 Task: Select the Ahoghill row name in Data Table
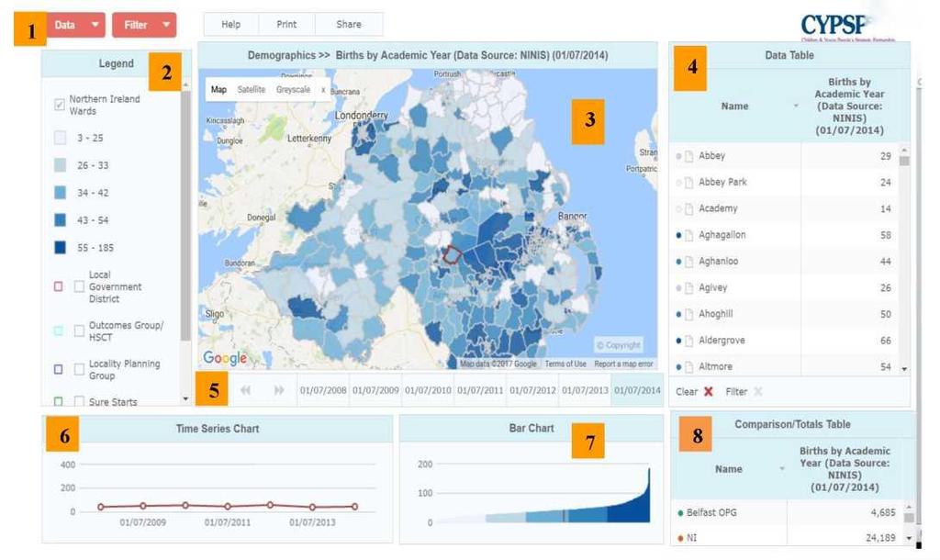tap(715, 314)
